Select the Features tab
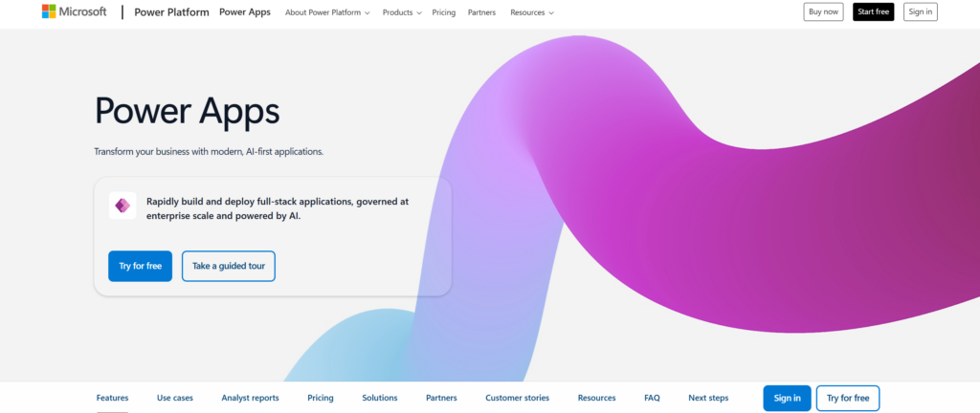Viewport: 980px width, 413px height. pos(112,398)
